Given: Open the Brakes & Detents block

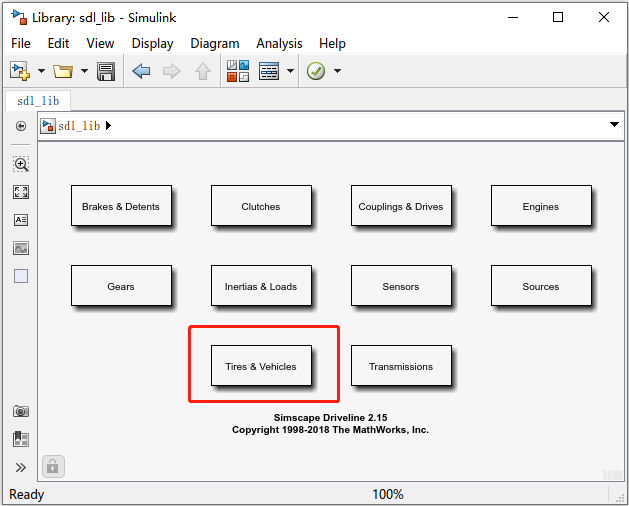Looking at the screenshot, I should (x=121, y=206).
